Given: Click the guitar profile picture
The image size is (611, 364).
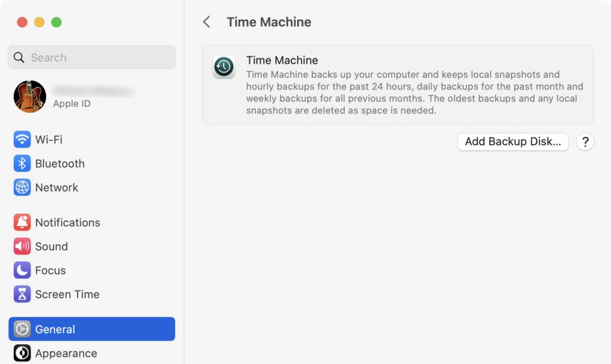Looking at the screenshot, I should click(30, 97).
